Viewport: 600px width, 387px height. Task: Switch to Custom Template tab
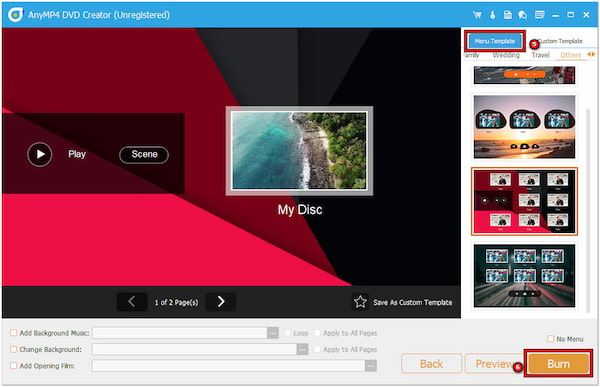[x=560, y=41]
